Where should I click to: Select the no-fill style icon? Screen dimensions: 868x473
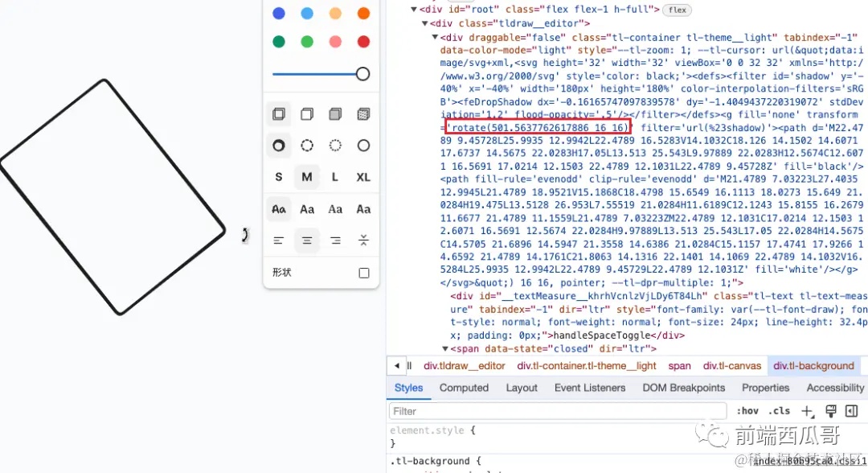(279, 114)
